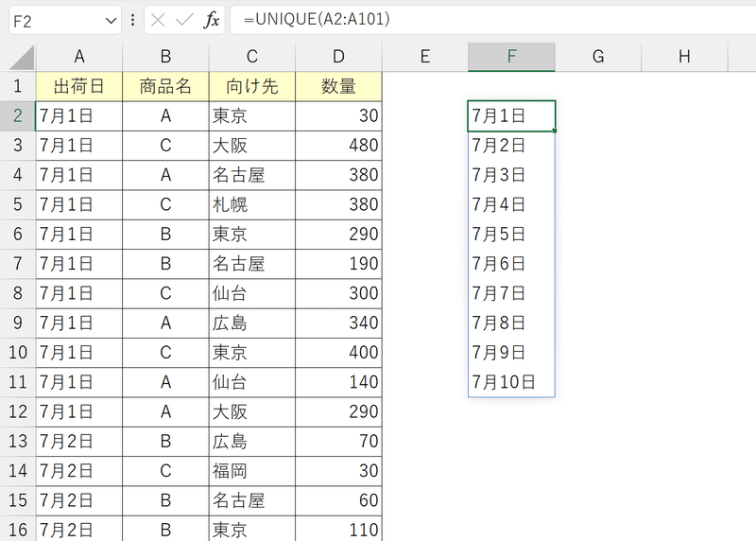Screen dimensions: 756x541
Task: Select cell F2 containing 7月1日
Action: click(511, 115)
